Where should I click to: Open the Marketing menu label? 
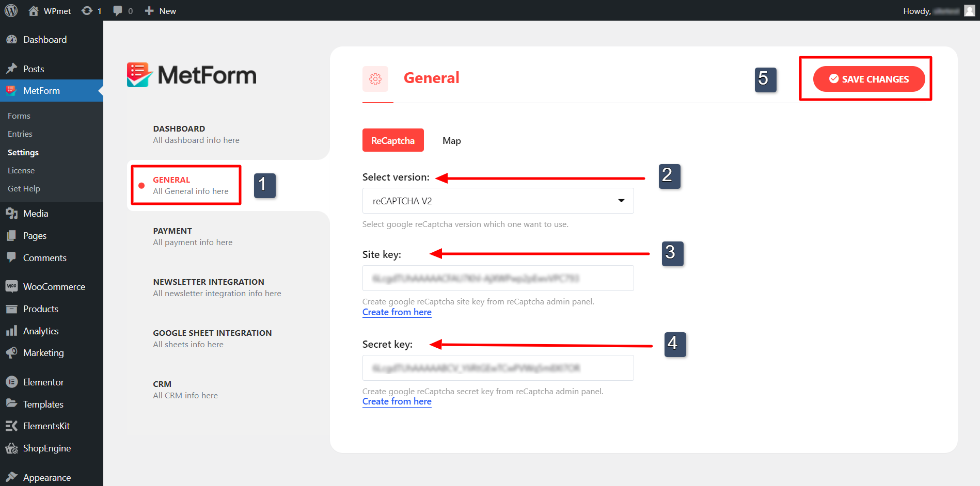tap(43, 353)
